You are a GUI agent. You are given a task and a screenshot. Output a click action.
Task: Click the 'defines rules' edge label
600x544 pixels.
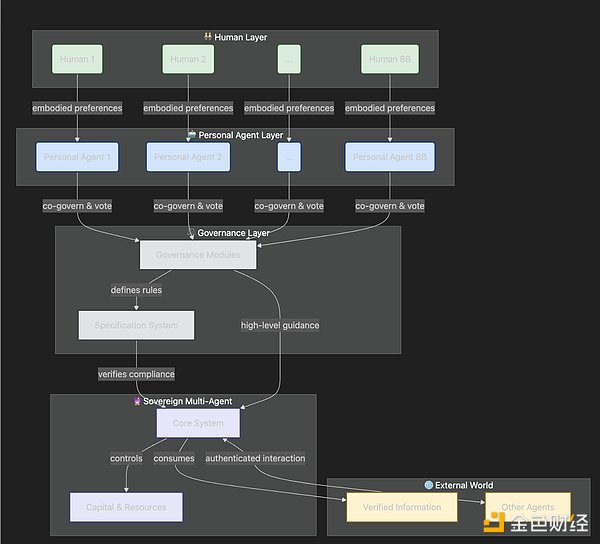(x=136, y=290)
